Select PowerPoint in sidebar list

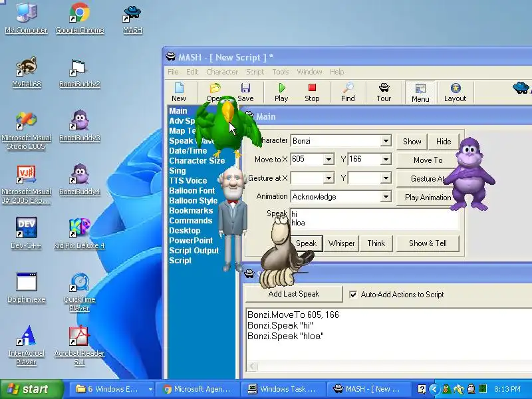point(191,240)
